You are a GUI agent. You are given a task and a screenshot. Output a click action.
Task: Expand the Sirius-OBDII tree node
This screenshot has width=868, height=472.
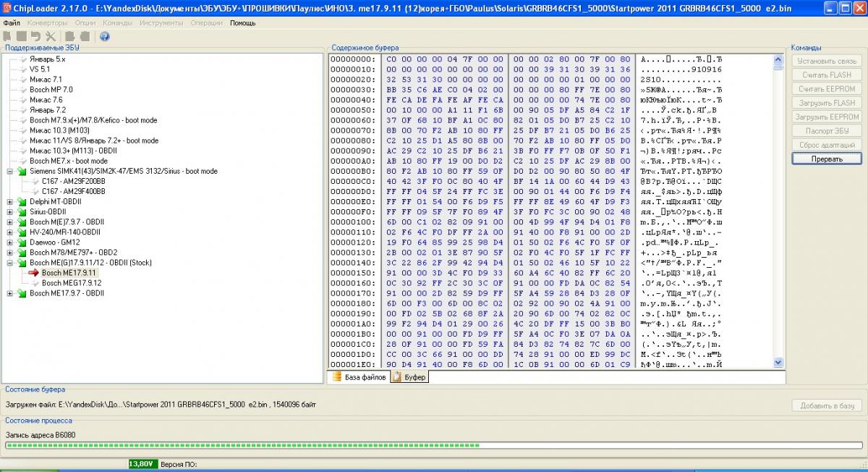pos(9,211)
